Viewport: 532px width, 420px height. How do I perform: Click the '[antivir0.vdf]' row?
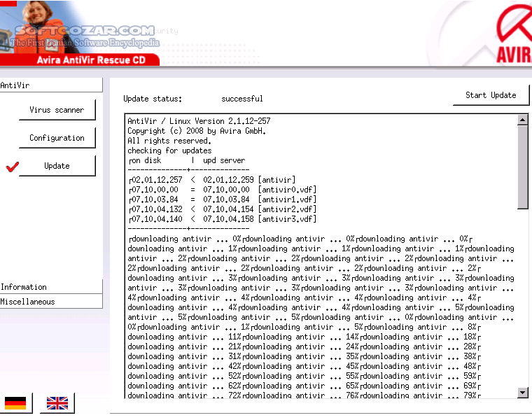(223, 190)
